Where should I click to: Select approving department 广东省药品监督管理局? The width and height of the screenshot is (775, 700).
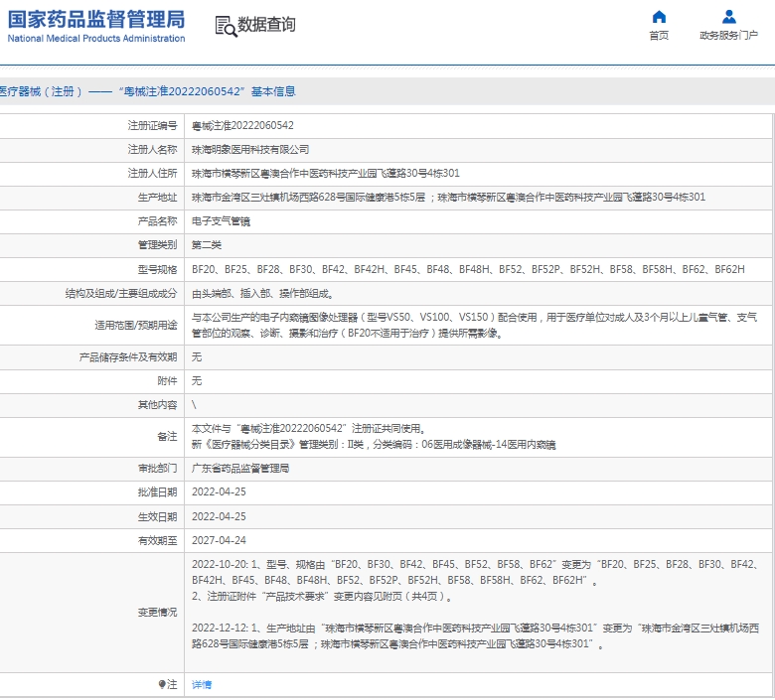coord(240,468)
